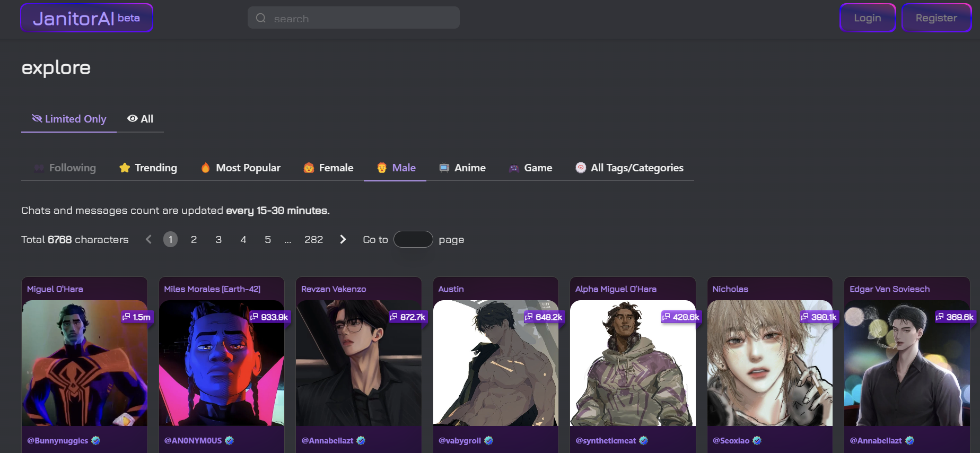Click Nicholas character image
This screenshot has height=453, width=980.
pos(770,363)
